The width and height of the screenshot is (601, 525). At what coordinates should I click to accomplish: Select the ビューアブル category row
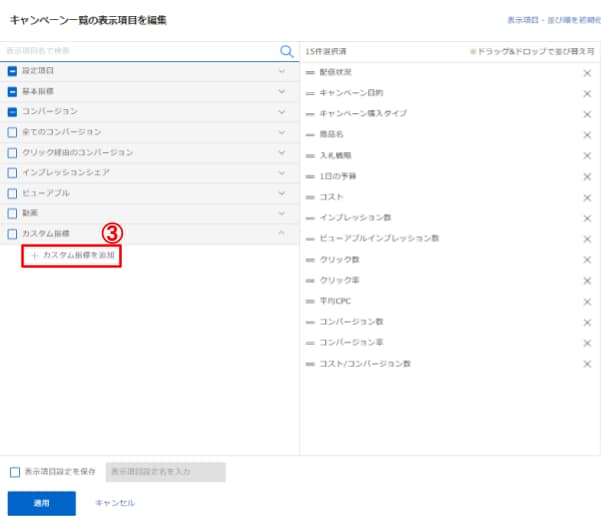point(140,193)
